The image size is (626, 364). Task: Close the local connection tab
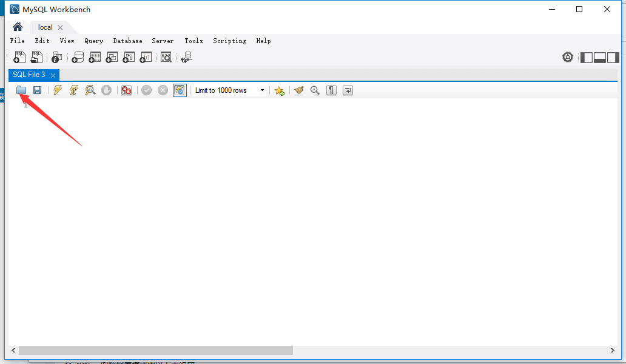click(x=60, y=27)
